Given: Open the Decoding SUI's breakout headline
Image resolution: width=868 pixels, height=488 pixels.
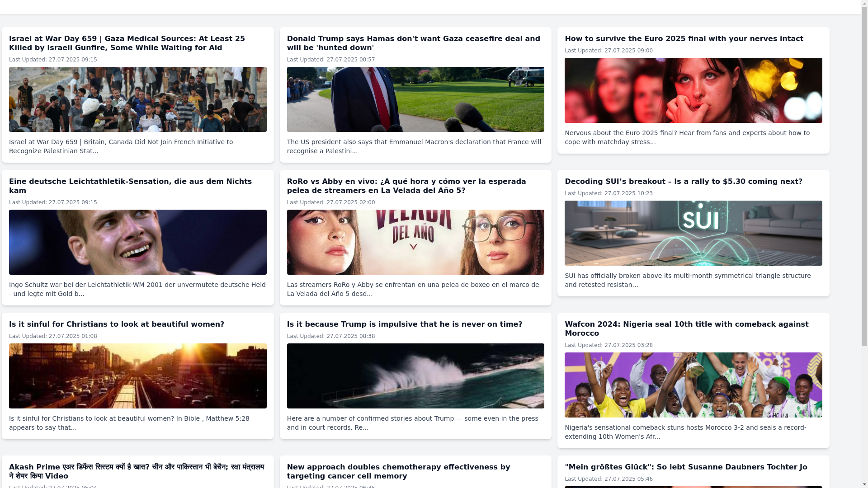Looking at the screenshot, I should click(684, 182).
